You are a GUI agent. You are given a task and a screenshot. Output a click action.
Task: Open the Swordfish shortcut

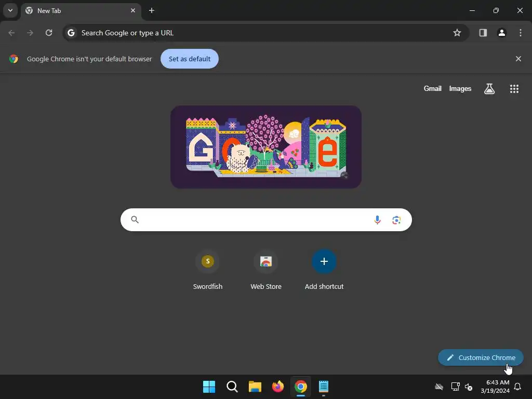coord(208,270)
